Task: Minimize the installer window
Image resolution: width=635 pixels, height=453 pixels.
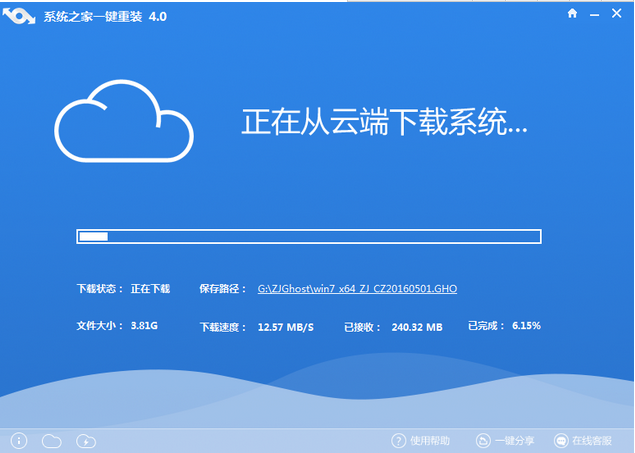Action: [x=596, y=13]
